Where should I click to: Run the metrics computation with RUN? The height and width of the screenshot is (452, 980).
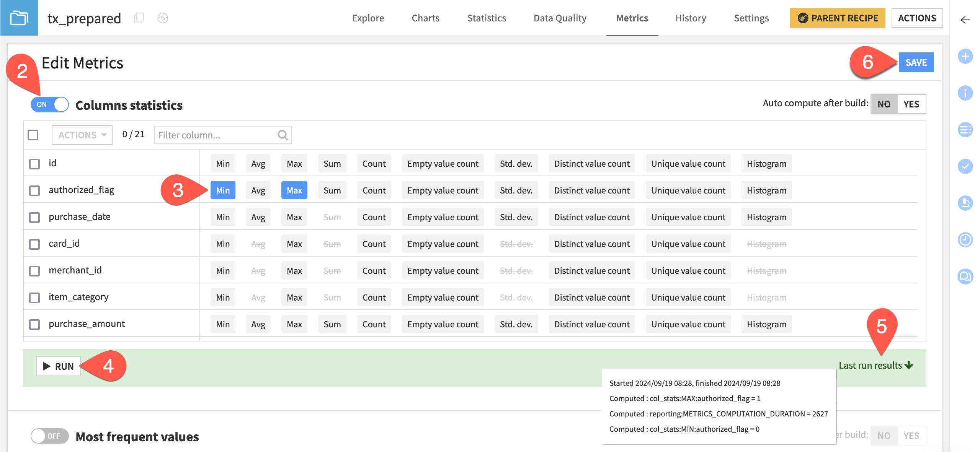pyautogui.click(x=58, y=366)
